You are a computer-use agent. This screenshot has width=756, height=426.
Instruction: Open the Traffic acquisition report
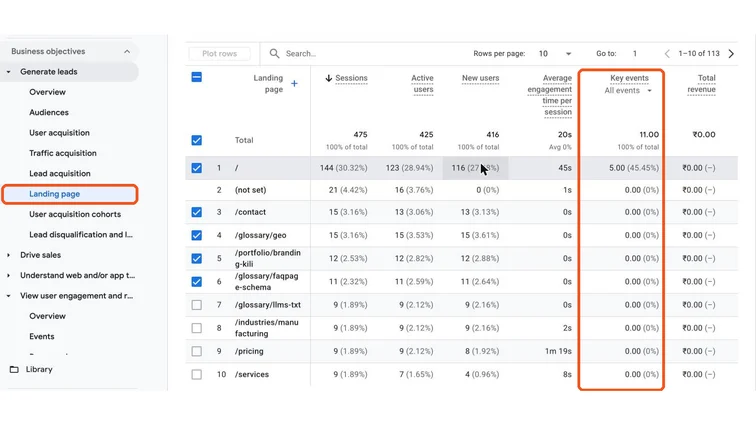63,153
